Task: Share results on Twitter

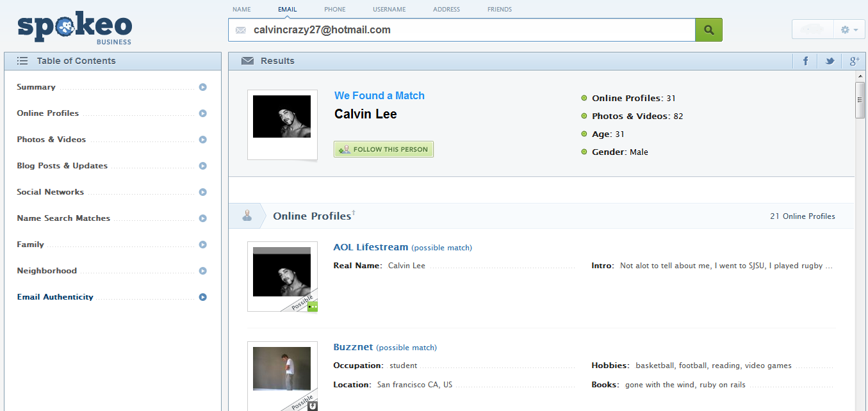Action: 830,61
